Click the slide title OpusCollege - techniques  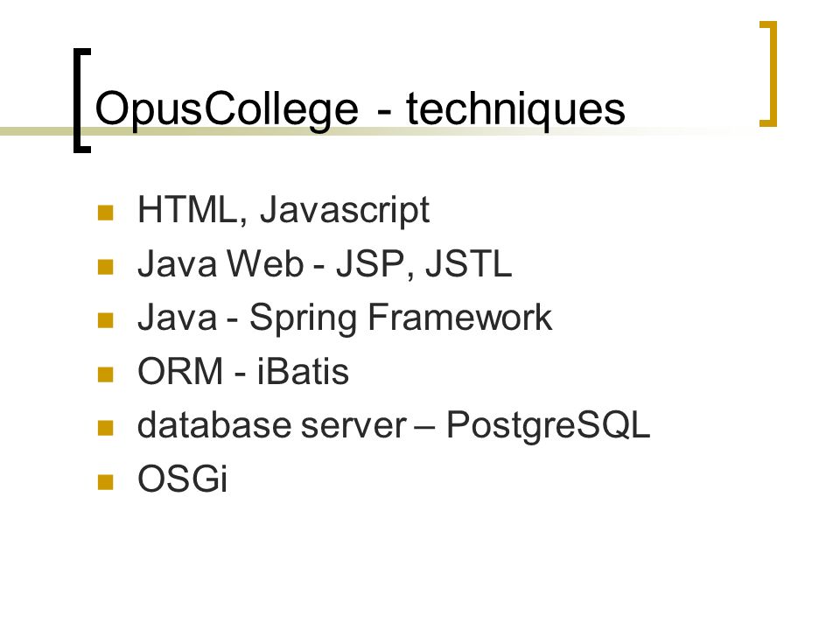pos(360,110)
